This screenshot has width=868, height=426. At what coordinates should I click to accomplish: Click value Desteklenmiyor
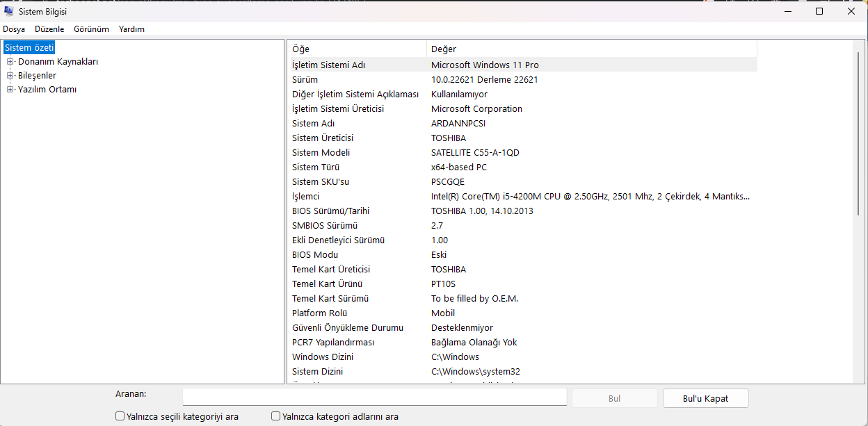coord(462,327)
